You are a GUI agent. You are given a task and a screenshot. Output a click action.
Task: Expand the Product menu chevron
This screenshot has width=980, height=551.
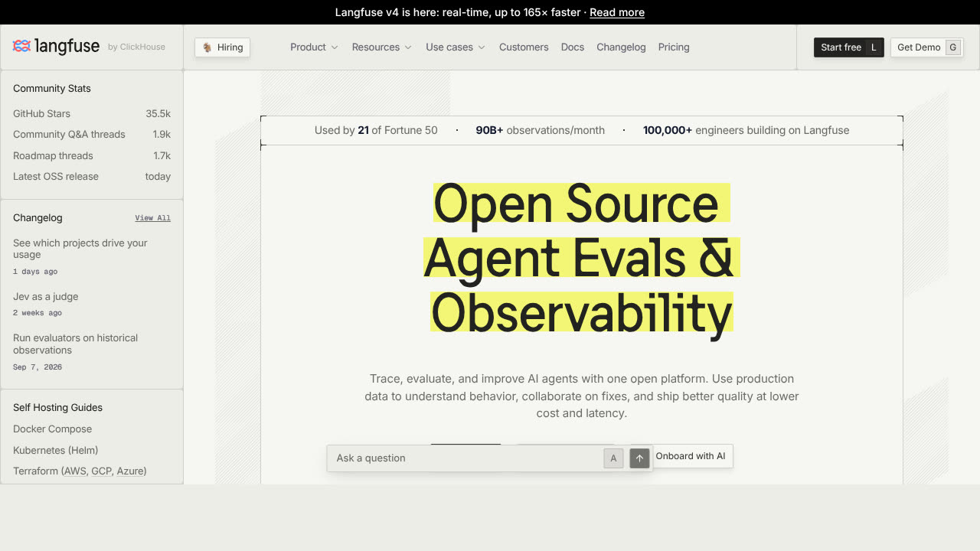[x=335, y=47]
